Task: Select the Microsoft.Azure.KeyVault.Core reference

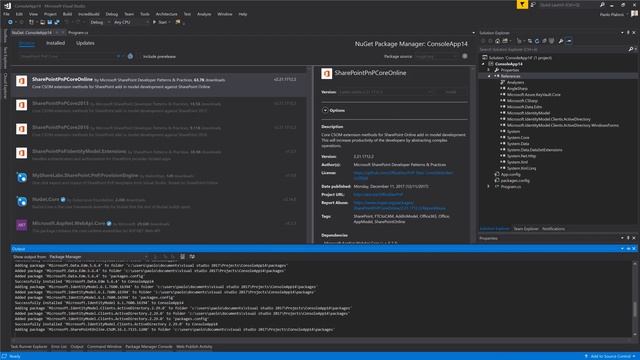Action: coord(533,95)
